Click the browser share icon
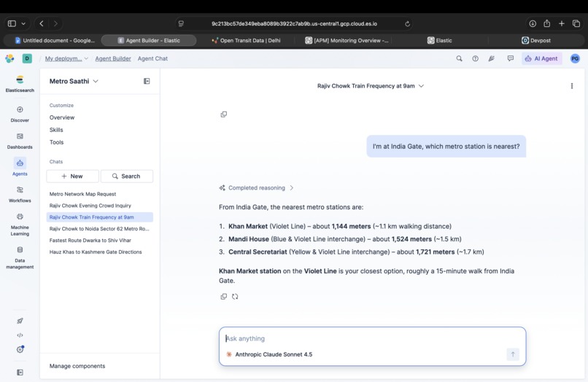Viewport: 588px width, 382px height. (546, 23)
